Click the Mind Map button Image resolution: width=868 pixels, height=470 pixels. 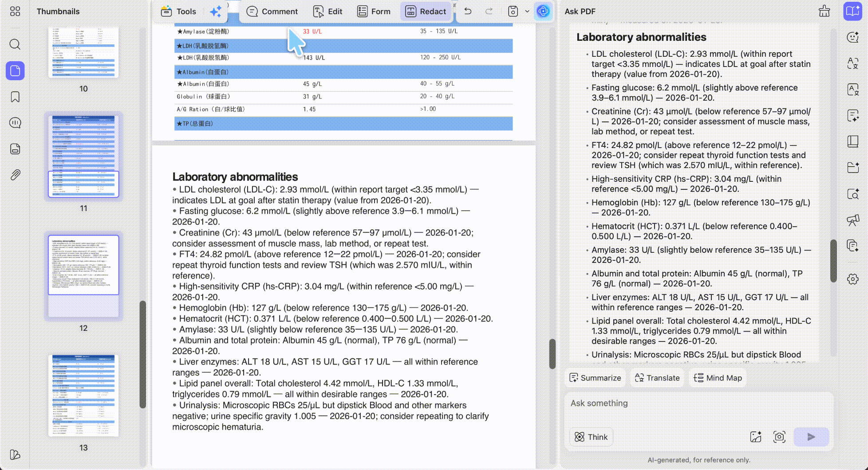[x=718, y=378]
